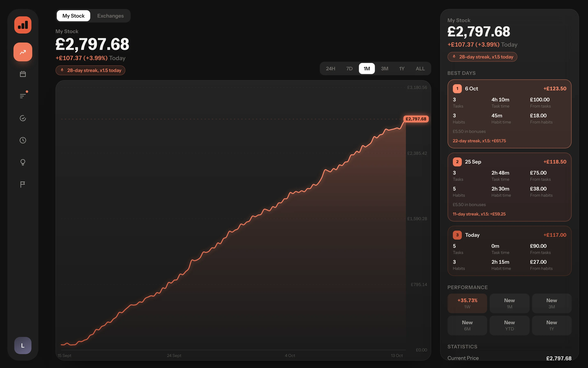The image size is (588, 368).
Task: Click the +£118.50 gain on 25 Sep
Action: point(555,162)
